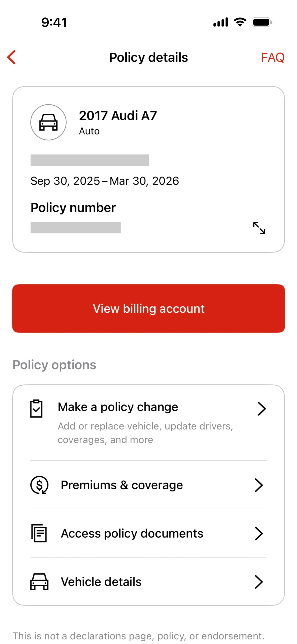The height and width of the screenshot is (644, 297).
Task: Expand the policy card with arrows icon
Action: [259, 228]
